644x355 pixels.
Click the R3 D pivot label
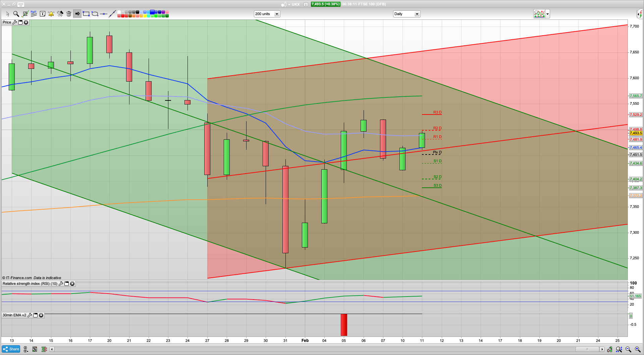click(x=437, y=112)
